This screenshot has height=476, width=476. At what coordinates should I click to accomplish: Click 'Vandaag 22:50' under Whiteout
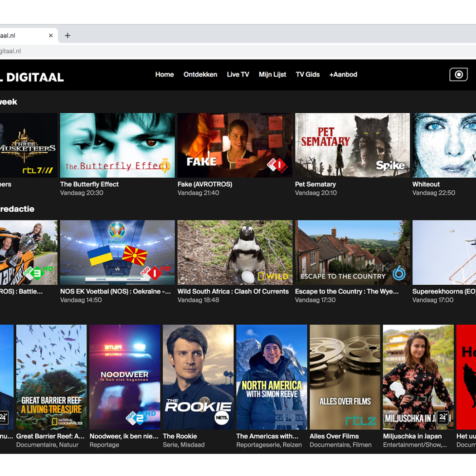[x=433, y=193]
